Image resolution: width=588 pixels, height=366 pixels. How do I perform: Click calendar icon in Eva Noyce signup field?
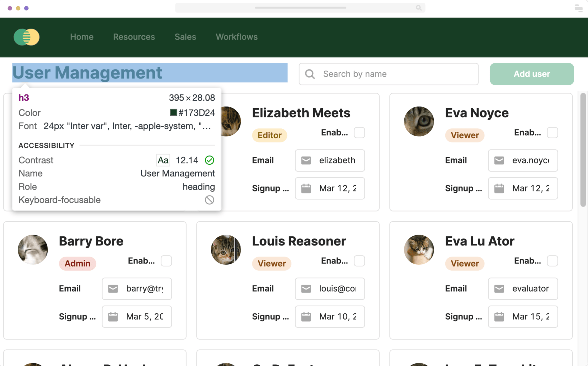pyautogui.click(x=499, y=188)
